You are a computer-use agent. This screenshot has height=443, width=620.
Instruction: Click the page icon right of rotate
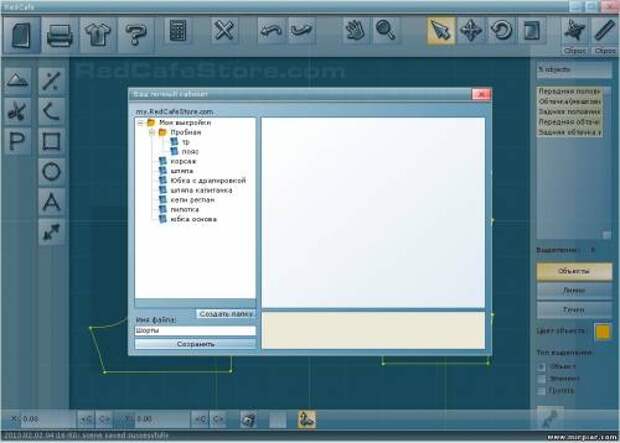[x=531, y=30]
